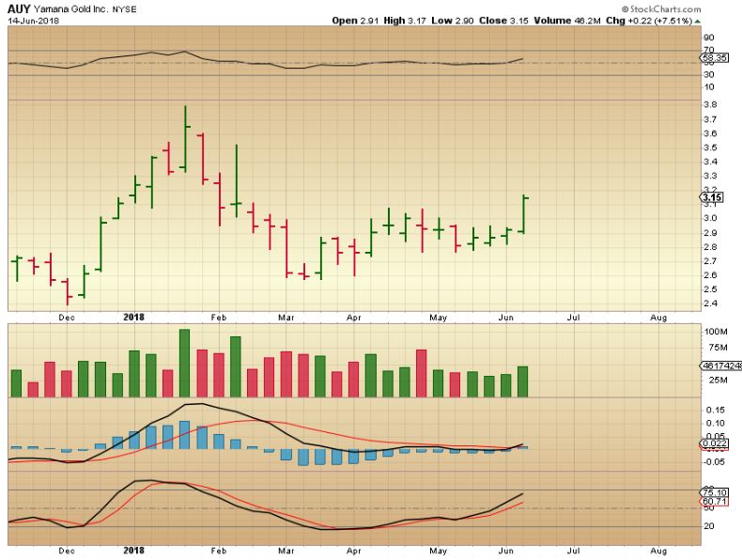Click the High 3.17 value
Screen dimensions: 742x560
coord(405,21)
